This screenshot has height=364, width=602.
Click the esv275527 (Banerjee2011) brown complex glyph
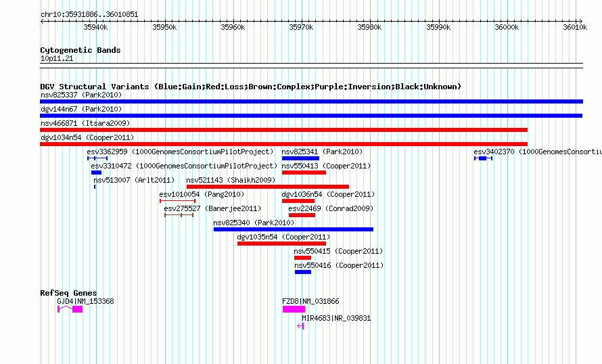pos(179,215)
